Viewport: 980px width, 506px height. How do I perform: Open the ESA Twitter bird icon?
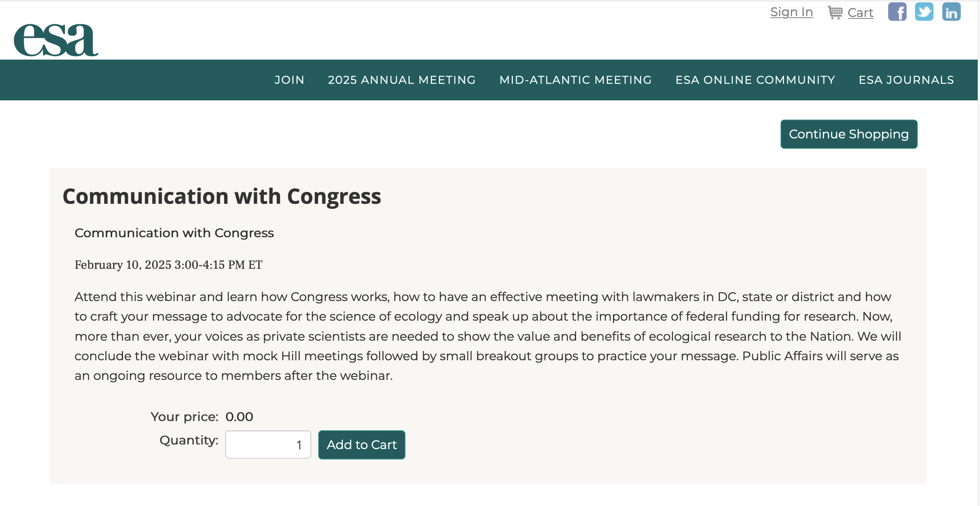coord(924,12)
